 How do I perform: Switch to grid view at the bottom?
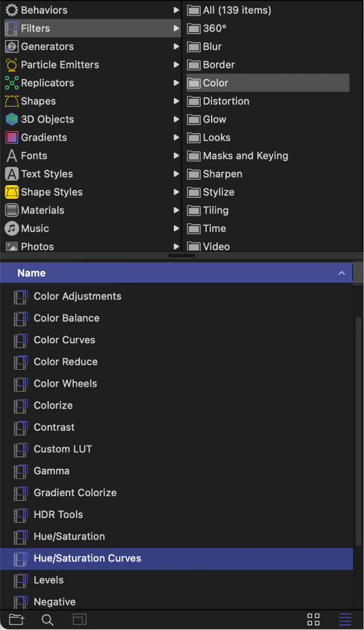click(x=313, y=619)
